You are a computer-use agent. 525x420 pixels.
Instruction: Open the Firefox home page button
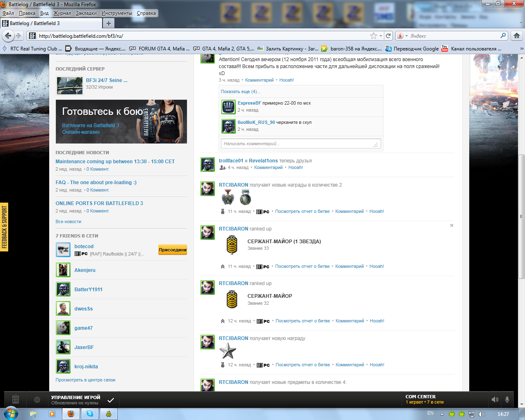click(517, 36)
